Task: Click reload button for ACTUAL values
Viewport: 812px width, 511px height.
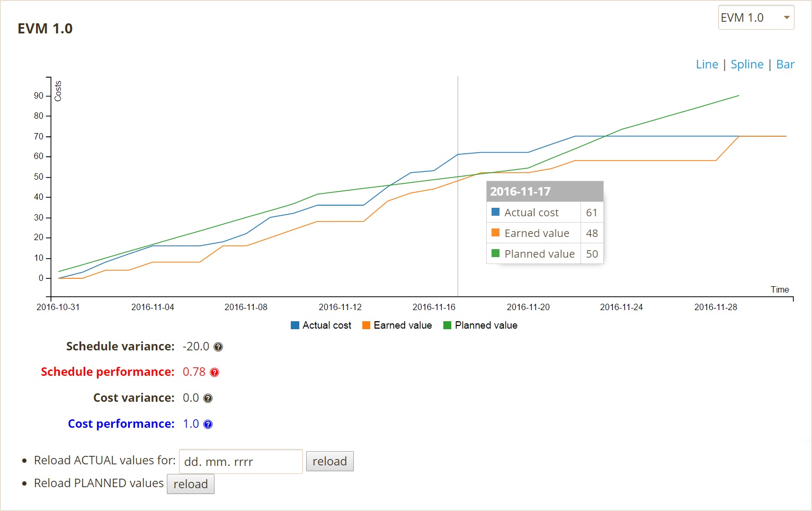Action: click(329, 461)
